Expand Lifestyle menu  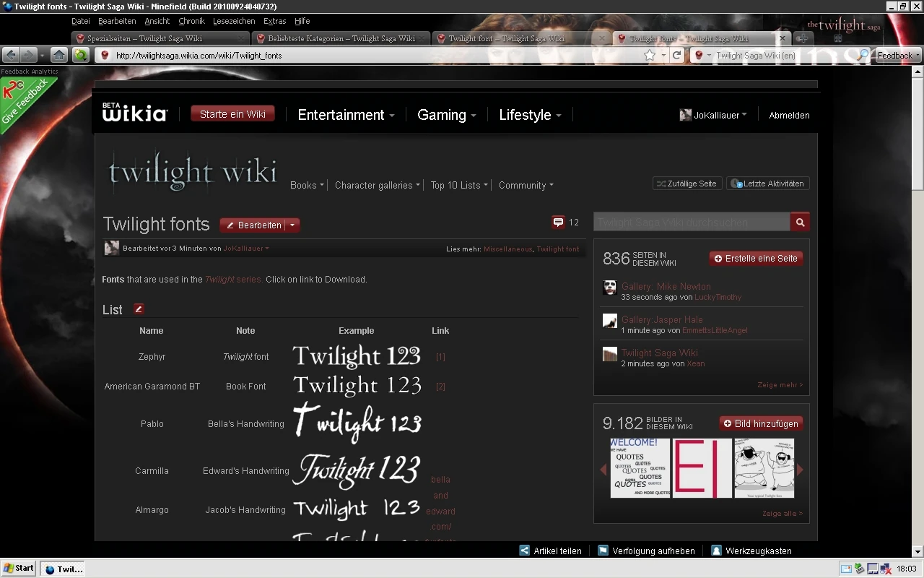click(x=530, y=115)
